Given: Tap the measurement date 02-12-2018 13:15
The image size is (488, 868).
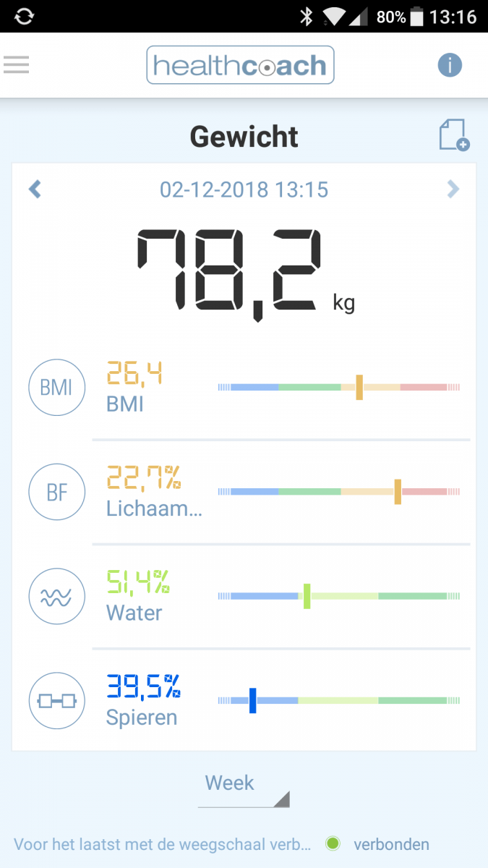Looking at the screenshot, I should point(244,190).
